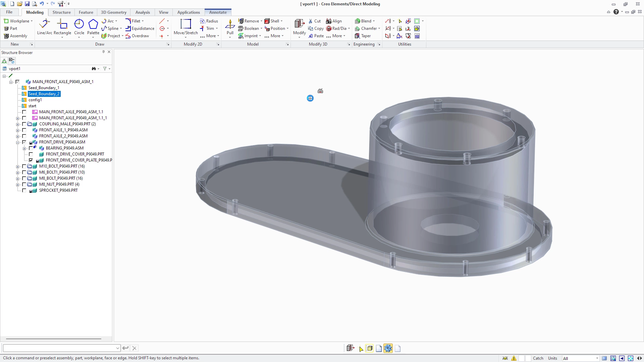Viewport: 644px width, 362px height.
Task: Click the Move/Stretch tool
Action: point(185,27)
